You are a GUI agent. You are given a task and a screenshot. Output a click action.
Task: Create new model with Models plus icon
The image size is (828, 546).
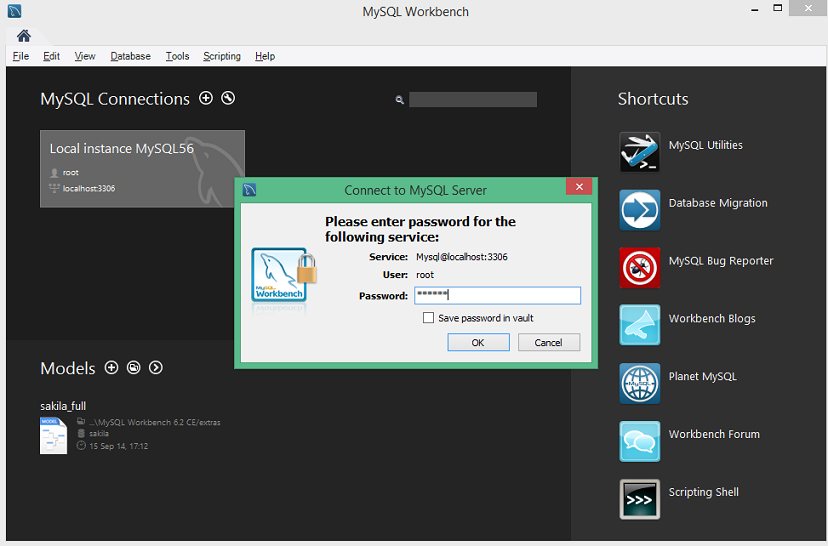click(x=111, y=368)
